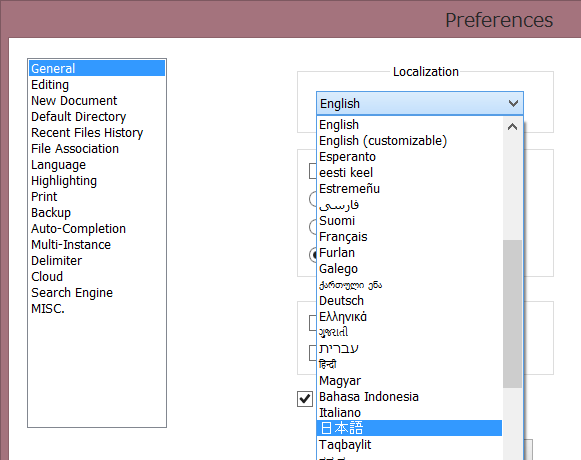Choose English from the language list

[x=410, y=125]
